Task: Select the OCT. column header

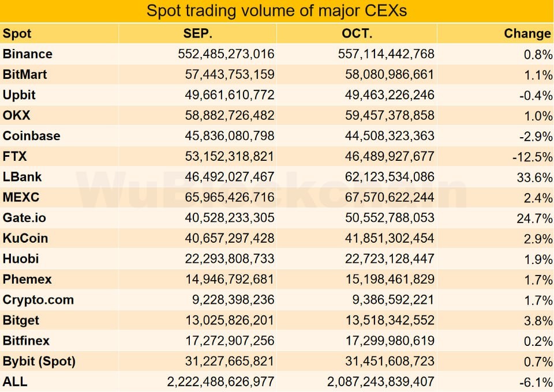Action: tap(357, 33)
